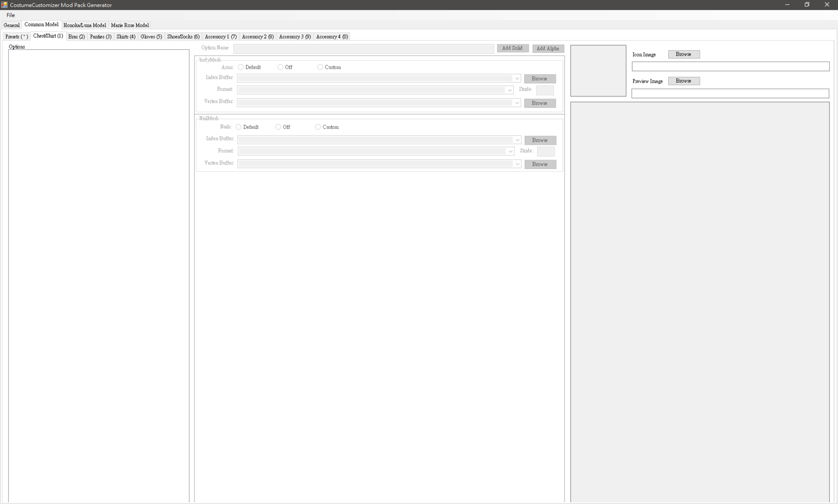Viewport: 838px width, 504px height.
Task: Browse for an Icon Image
Action: [684, 54]
